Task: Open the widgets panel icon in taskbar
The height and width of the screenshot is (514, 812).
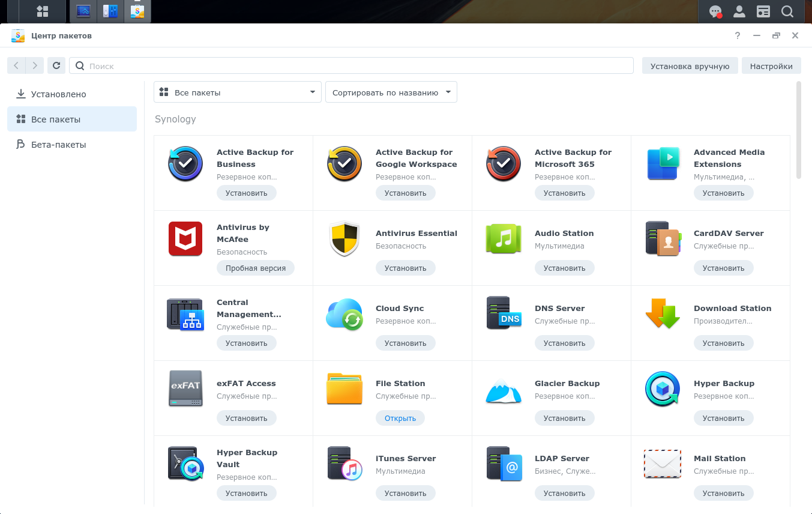Action: [763, 11]
